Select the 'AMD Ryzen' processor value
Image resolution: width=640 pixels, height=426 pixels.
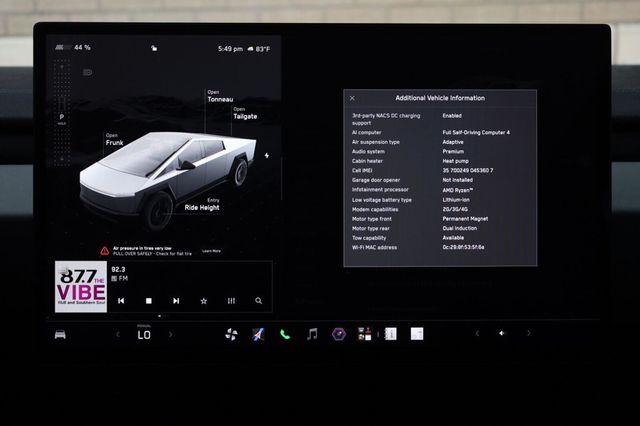[x=458, y=190]
